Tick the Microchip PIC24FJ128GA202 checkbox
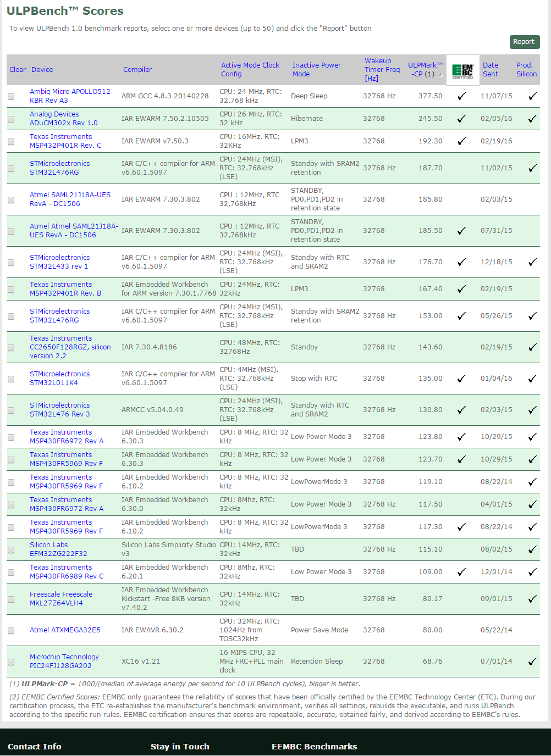This screenshot has height=756, width=551. pos(11,662)
